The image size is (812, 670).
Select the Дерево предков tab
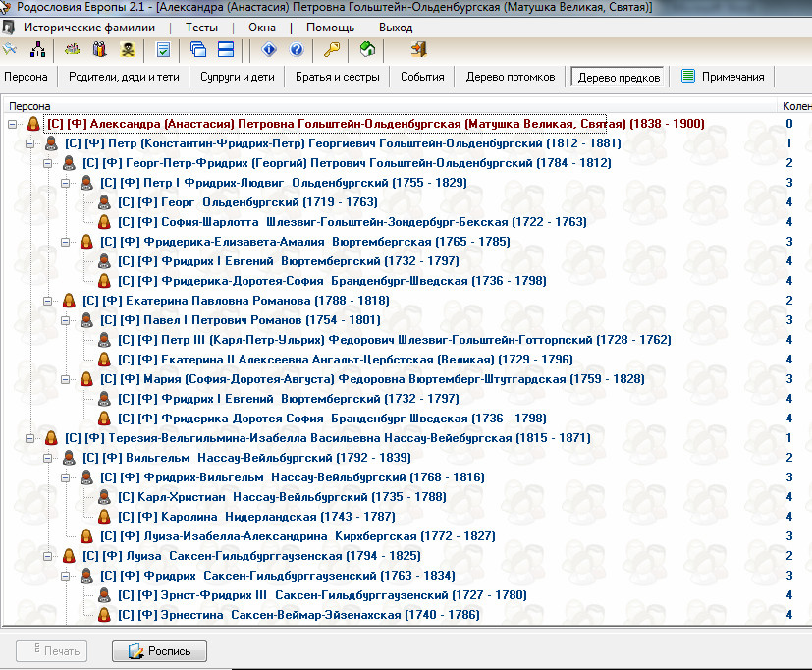pyautogui.click(x=619, y=78)
